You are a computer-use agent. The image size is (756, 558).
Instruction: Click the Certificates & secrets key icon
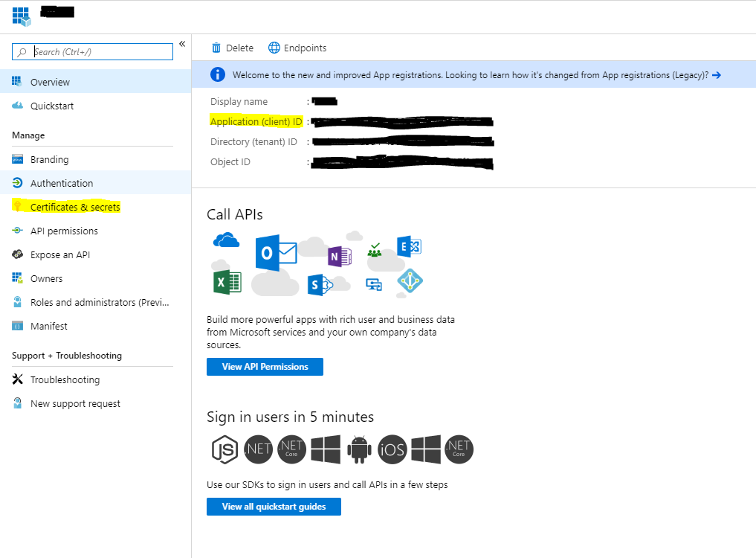[x=18, y=207]
